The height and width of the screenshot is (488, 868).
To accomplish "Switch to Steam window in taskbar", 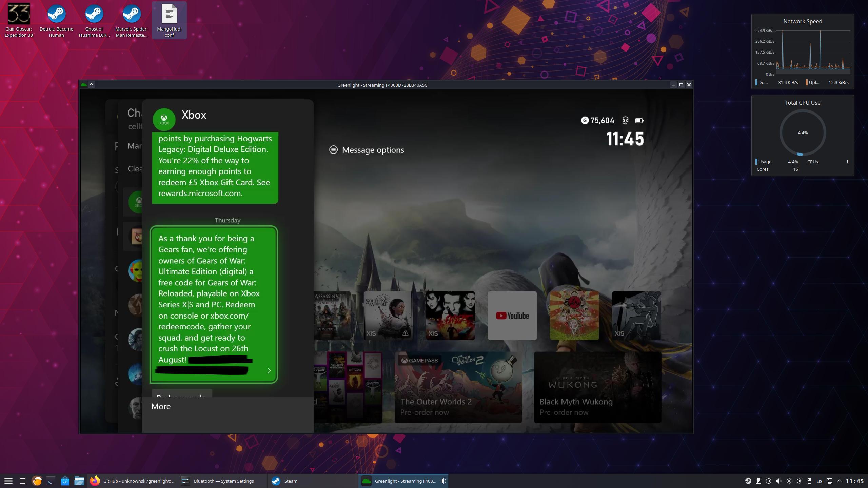I will (x=313, y=481).
